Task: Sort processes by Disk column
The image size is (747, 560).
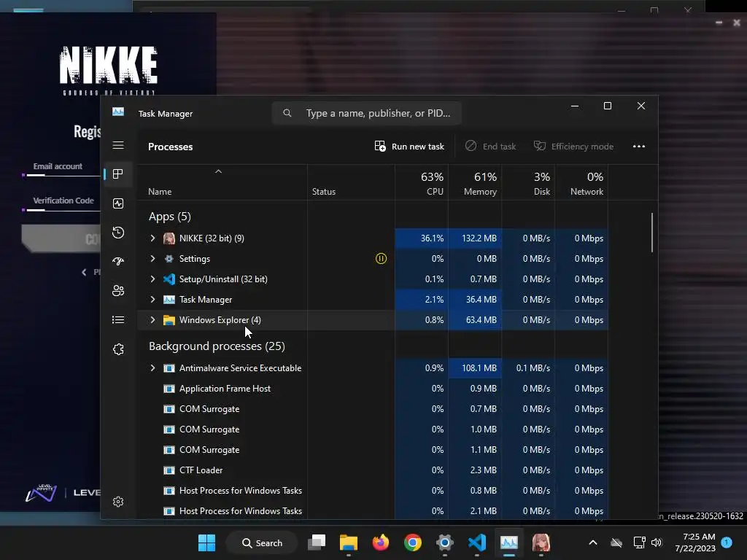Action: pyautogui.click(x=528, y=183)
